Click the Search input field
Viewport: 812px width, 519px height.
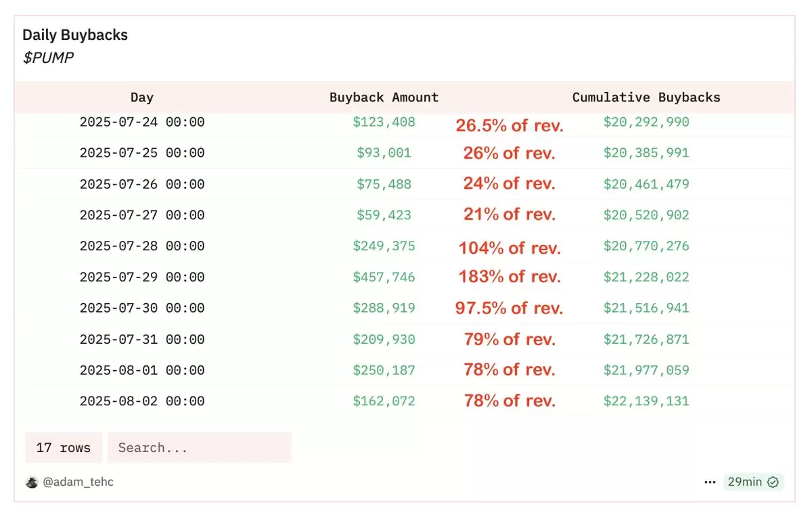tap(200, 448)
